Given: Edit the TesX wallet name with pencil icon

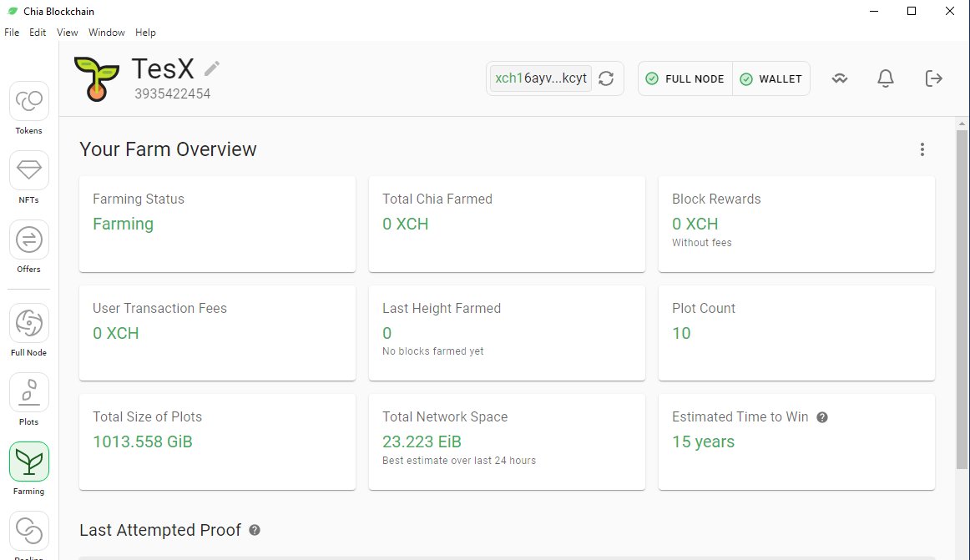Looking at the screenshot, I should (x=212, y=68).
